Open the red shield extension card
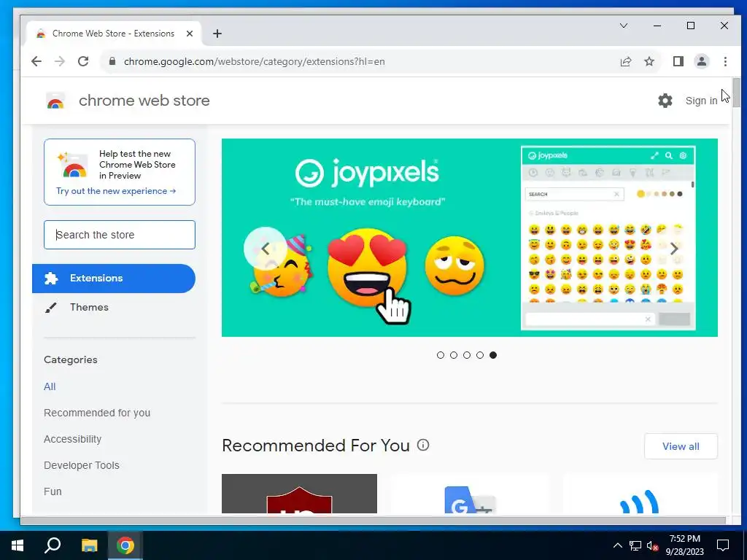747x560 pixels. (x=299, y=494)
